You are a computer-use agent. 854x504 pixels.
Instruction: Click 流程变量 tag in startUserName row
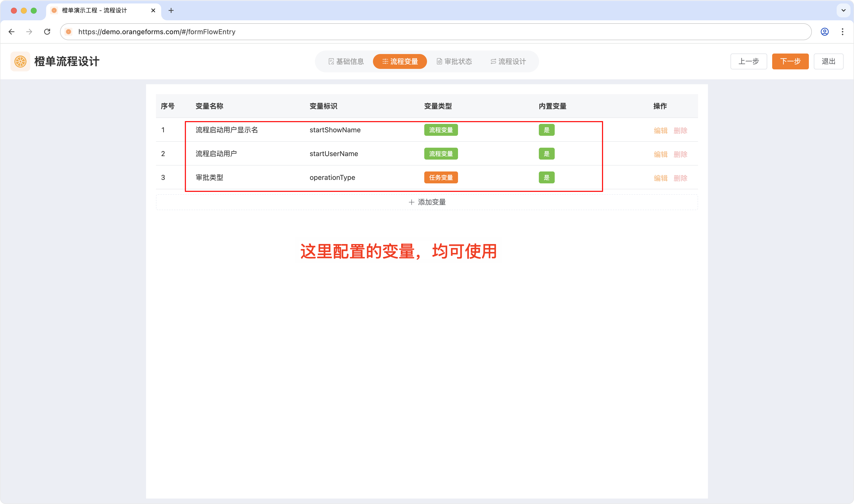point(441,154)
